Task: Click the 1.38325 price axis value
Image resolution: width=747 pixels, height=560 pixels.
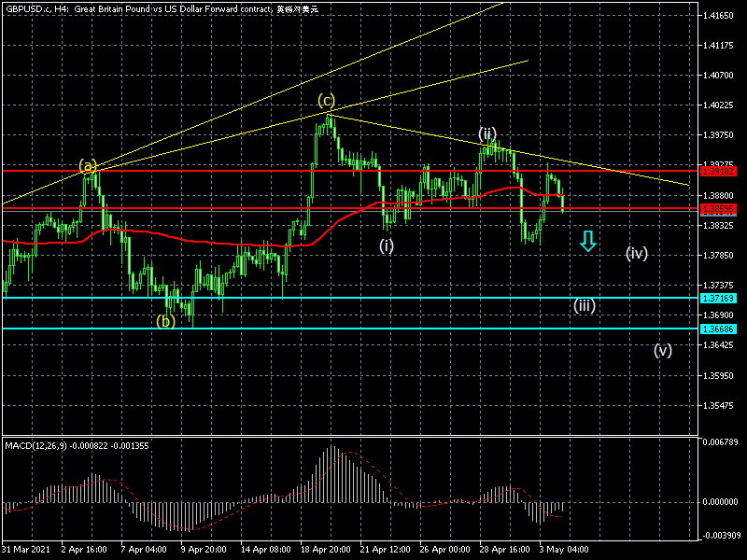Action: click(x=718, y=225)
